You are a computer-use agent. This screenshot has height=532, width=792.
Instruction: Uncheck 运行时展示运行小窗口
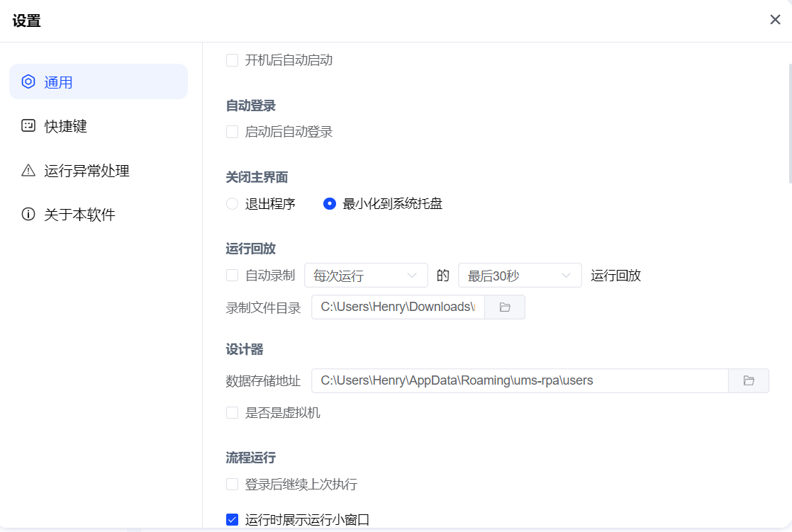pos(232,520)
